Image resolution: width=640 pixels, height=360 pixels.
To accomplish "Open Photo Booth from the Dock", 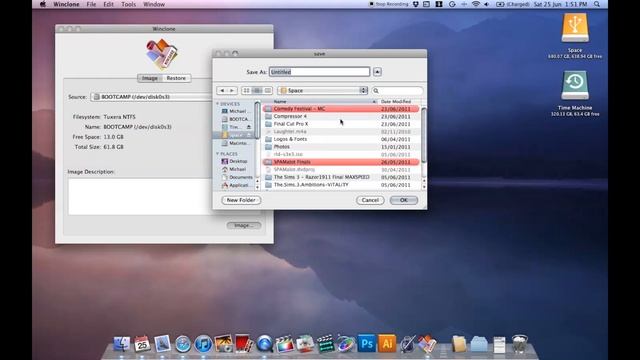I will 244,344.
